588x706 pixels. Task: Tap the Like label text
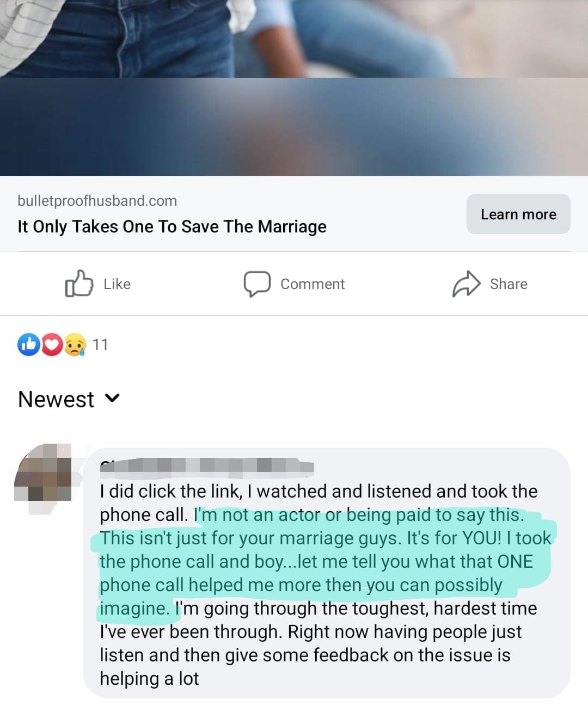(x=117, y=284)
